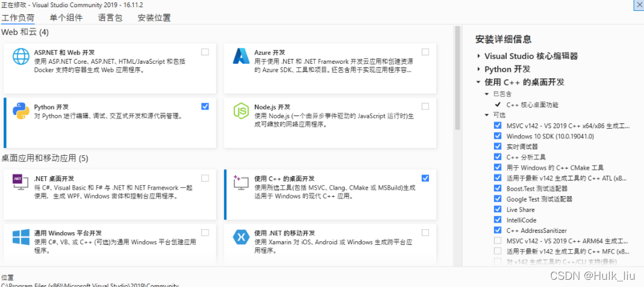Click the C++ 核心桌面功能 included item
The image size is (644, 287).
(533, 105)
